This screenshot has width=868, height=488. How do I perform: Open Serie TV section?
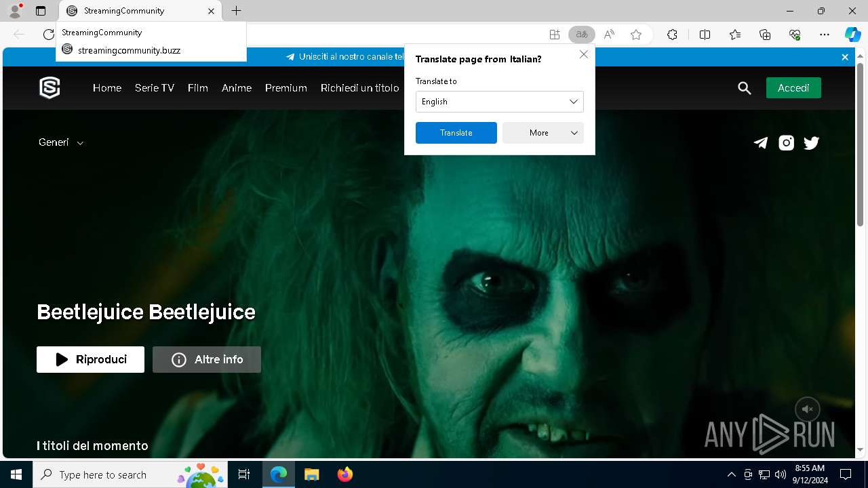[155, 88]
